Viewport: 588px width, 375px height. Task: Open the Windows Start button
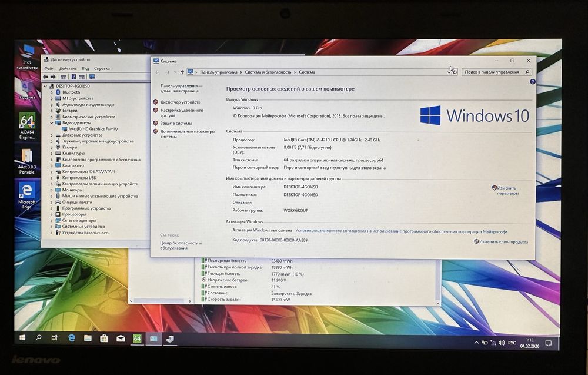[22, 338]
